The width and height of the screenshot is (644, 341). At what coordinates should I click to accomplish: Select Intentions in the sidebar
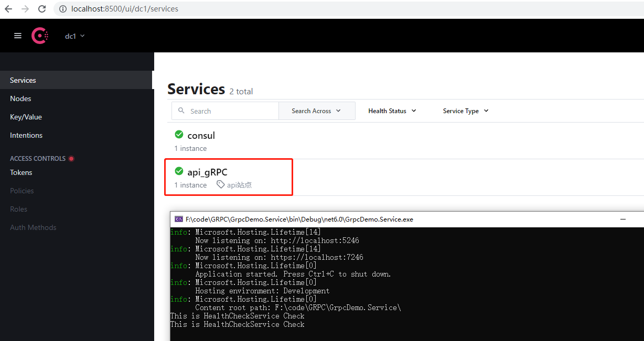tap(26, 135)
